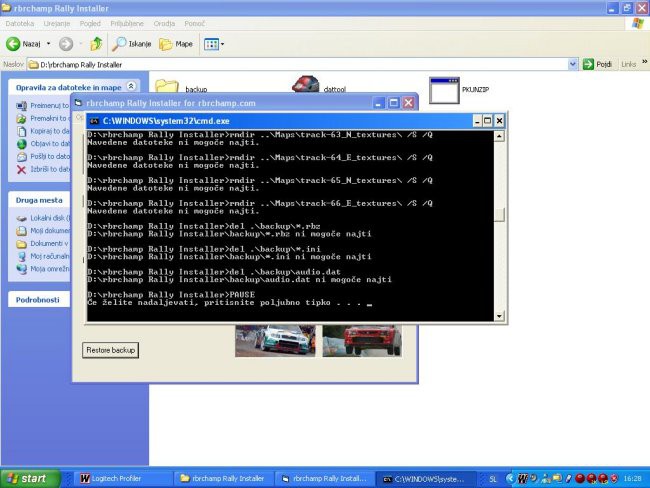This screenshot has width=650, height=488.
Task: Open the Orodja menu
Action: pos(165,22)
